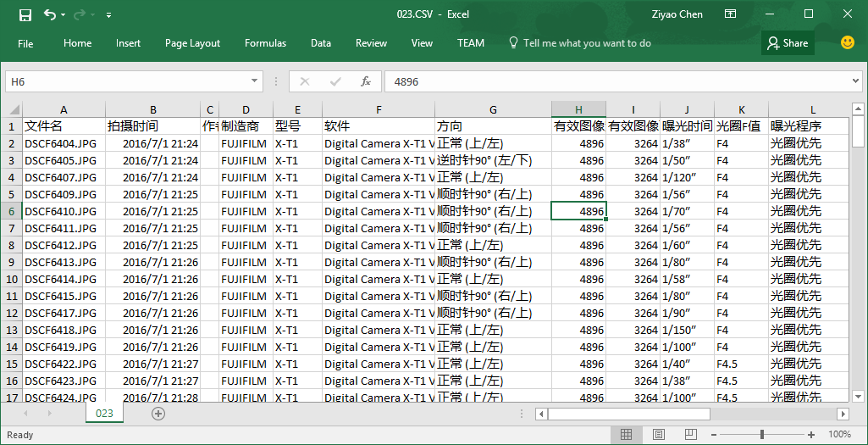868x445 pixels.
Task: Click the smiley feedback icon
Action: click(848, 42)
